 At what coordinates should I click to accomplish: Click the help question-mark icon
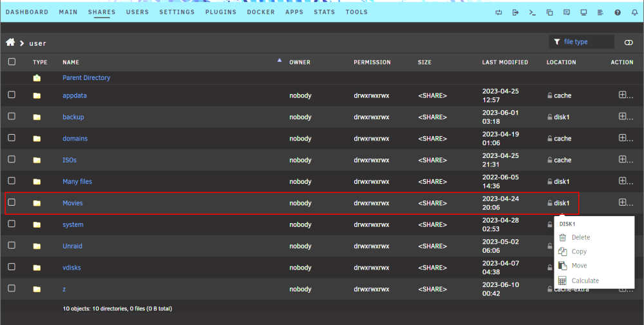pyautogui.click(x=618, y=12)
